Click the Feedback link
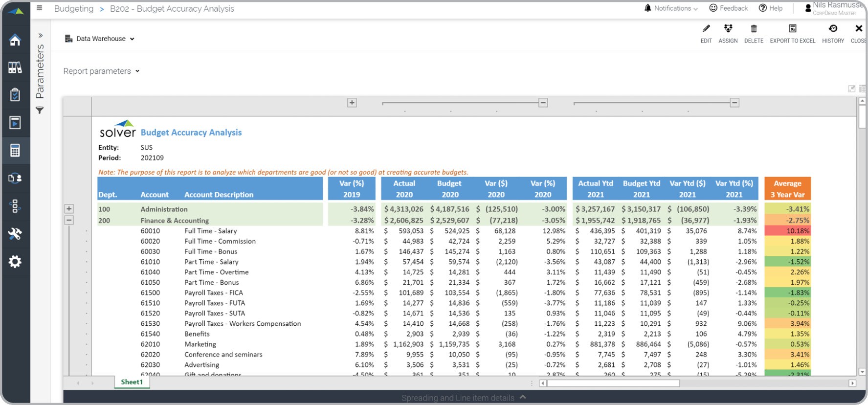The height and width of the screenshot is (405, 868). point(729,8)
